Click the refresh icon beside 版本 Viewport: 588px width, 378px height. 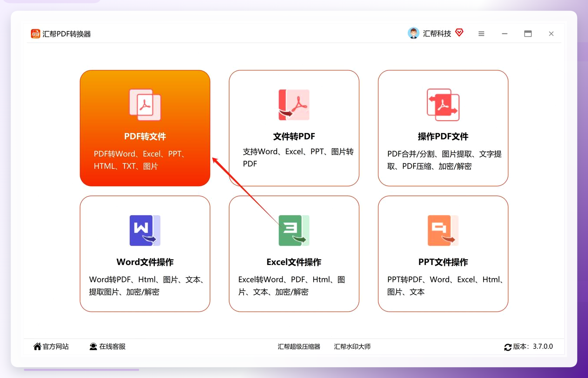pyautogui.click(x=508, y=347)
